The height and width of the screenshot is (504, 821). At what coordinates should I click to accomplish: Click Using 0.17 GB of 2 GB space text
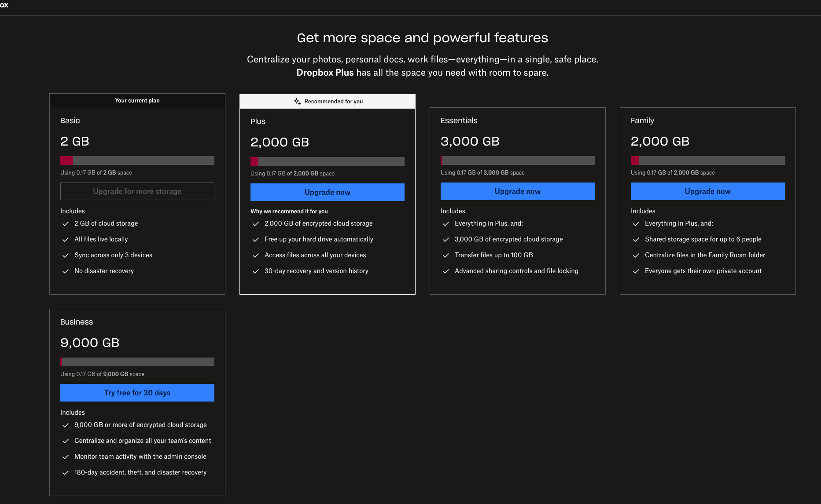point(96,173)
